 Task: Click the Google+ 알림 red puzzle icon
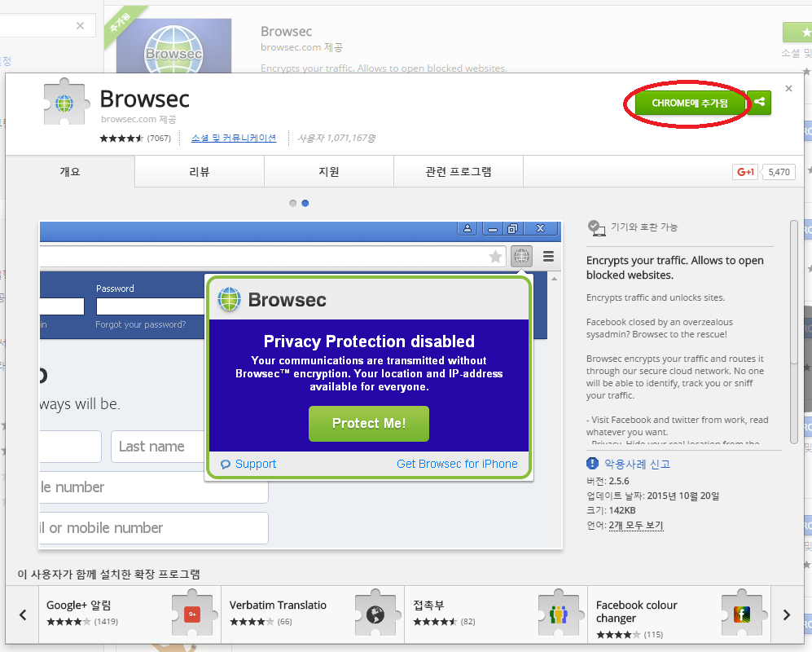[x=192, y=614]
